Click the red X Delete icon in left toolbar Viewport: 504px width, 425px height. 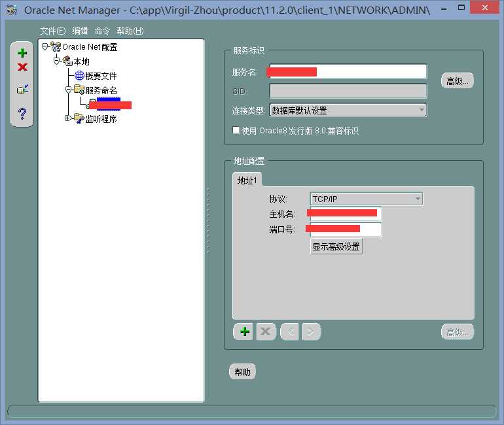(x=22, y=67)
